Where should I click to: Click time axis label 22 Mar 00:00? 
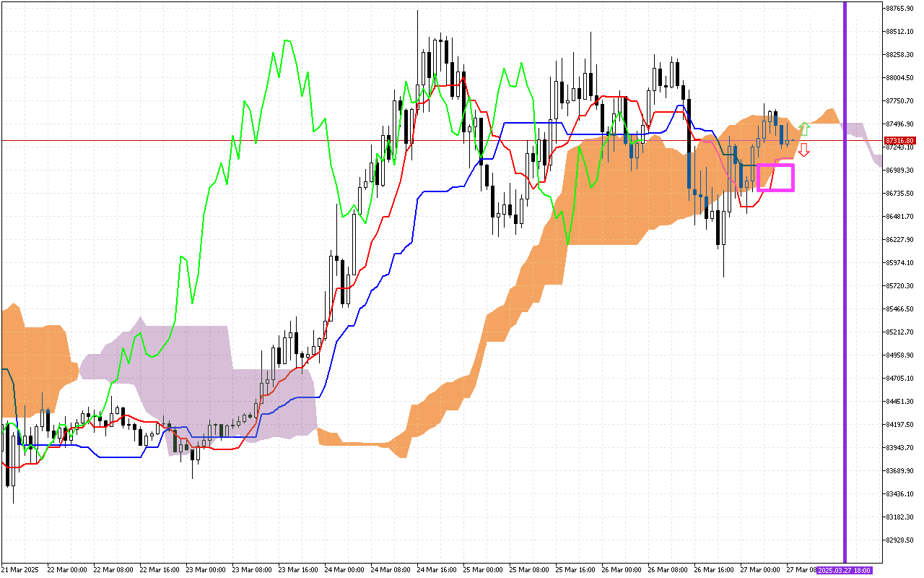tap(67, 570)
